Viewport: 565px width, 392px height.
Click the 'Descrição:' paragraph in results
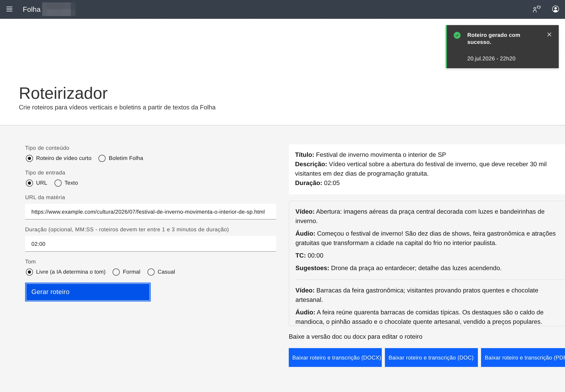coord(421,169)
